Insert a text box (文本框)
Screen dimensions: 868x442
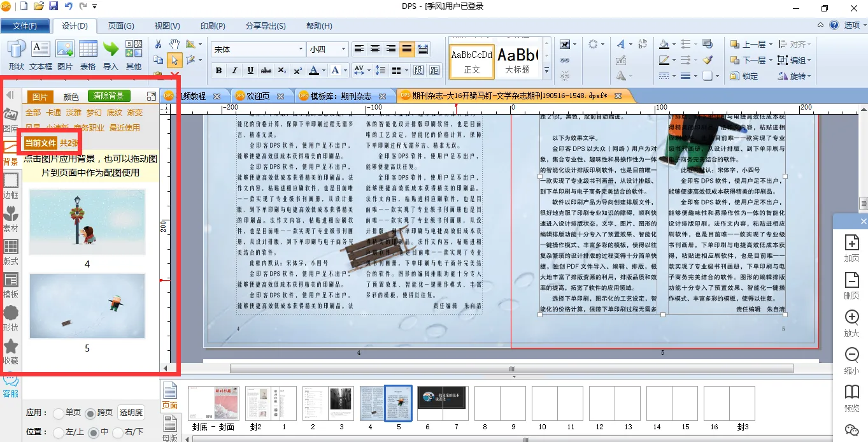click(40, 55)
